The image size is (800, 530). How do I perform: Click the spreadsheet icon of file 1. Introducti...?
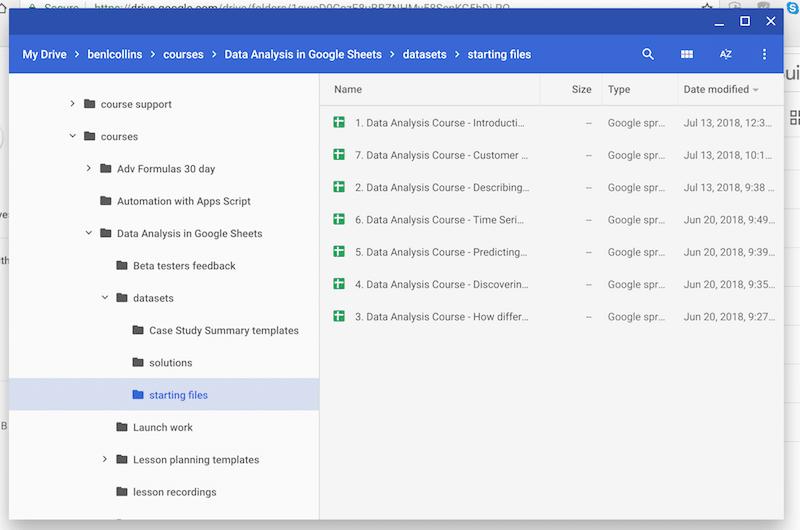[x=339, y=122]
